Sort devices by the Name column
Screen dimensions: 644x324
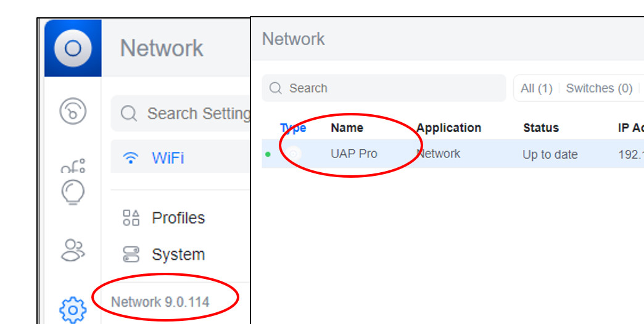click(347, 128)
